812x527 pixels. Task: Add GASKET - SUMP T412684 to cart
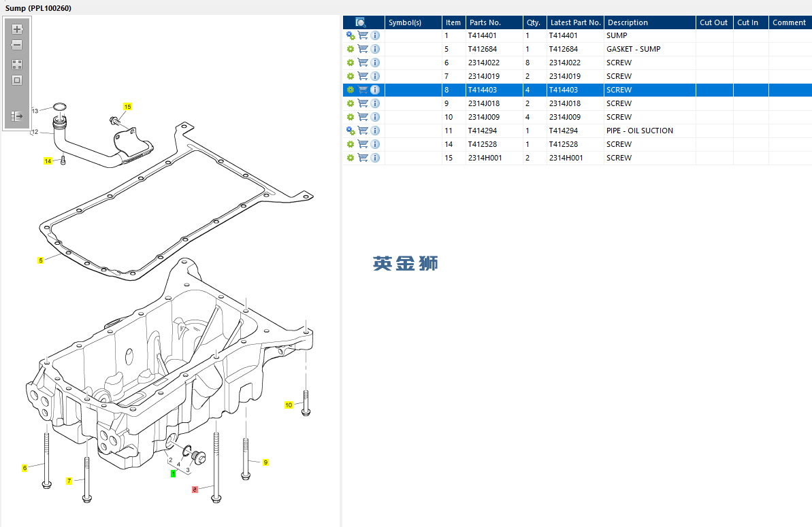coord(363,48)
